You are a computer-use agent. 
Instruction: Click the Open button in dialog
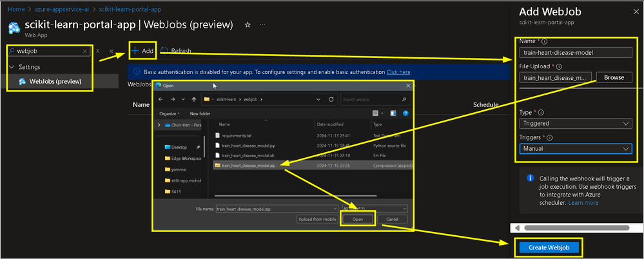[357, 219]
